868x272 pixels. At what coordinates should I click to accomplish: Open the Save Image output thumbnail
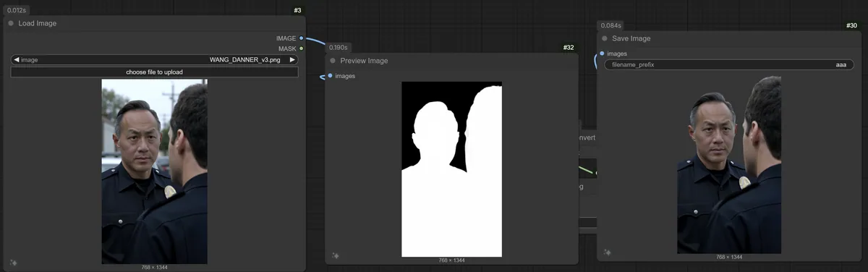coord(729,165)
